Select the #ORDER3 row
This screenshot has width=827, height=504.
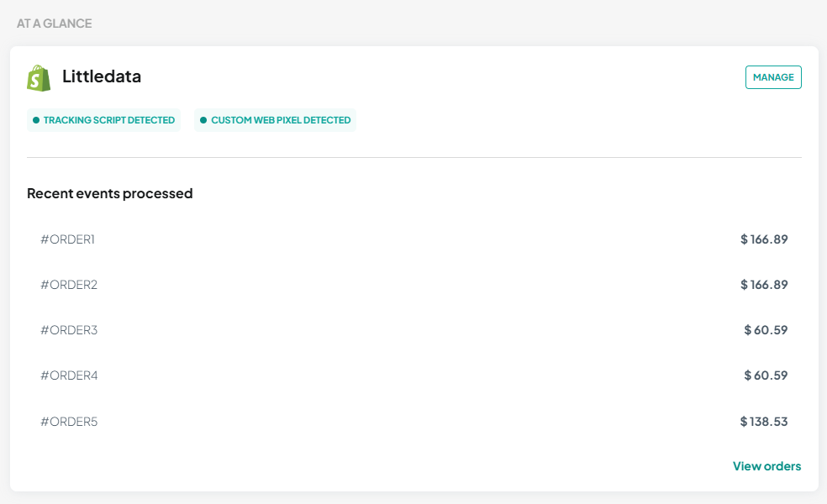click(x=414, y=330)
